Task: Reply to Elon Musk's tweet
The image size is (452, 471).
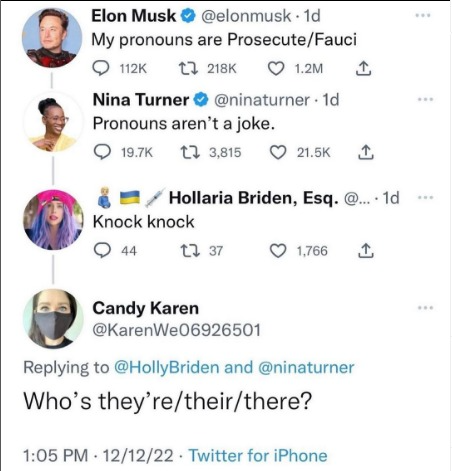Action: point(100,69)
